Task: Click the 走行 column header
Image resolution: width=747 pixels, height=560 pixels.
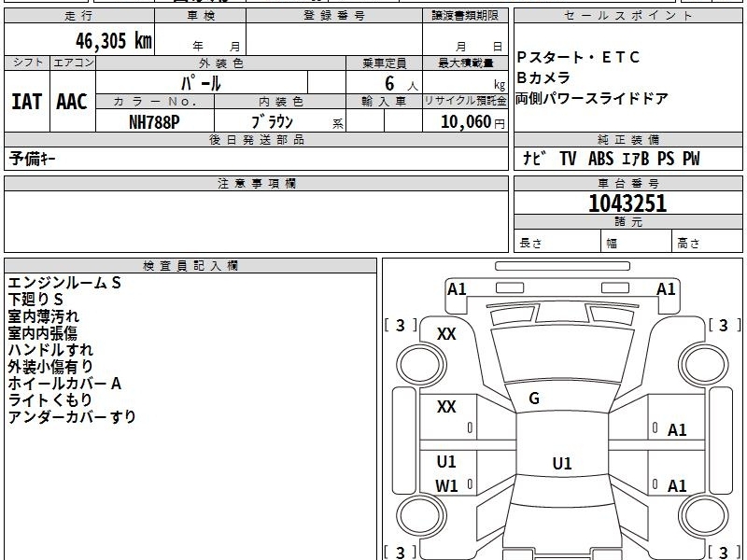Action: point(79,16)
